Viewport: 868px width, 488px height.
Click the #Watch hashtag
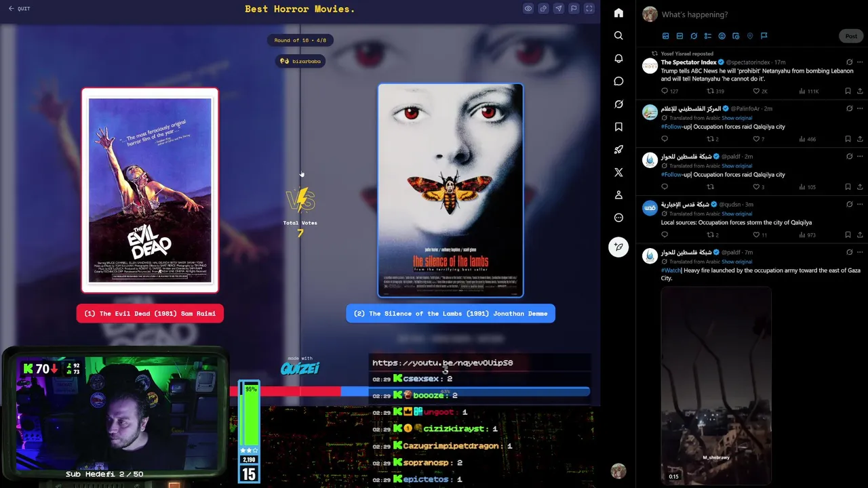[671, 270]
